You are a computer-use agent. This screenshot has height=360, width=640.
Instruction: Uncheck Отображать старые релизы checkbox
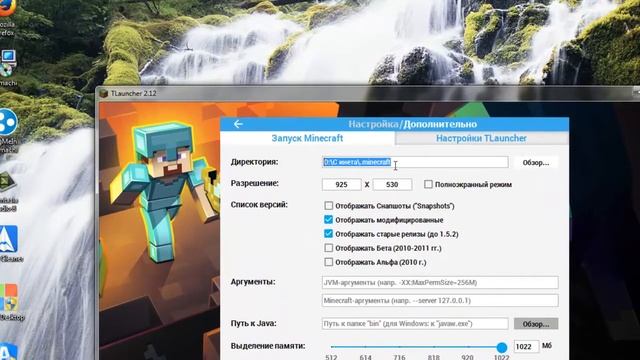(x=329, y=234)
